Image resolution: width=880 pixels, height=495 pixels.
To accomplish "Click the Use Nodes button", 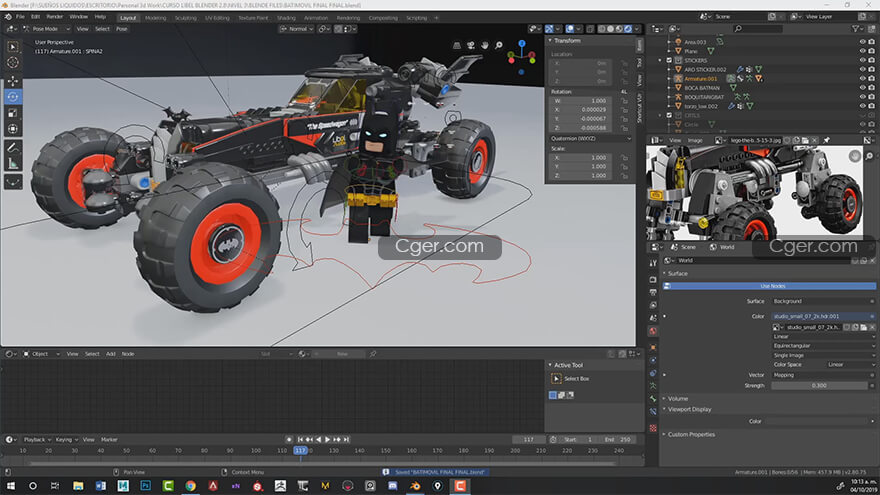I will (x=769, y=286).
